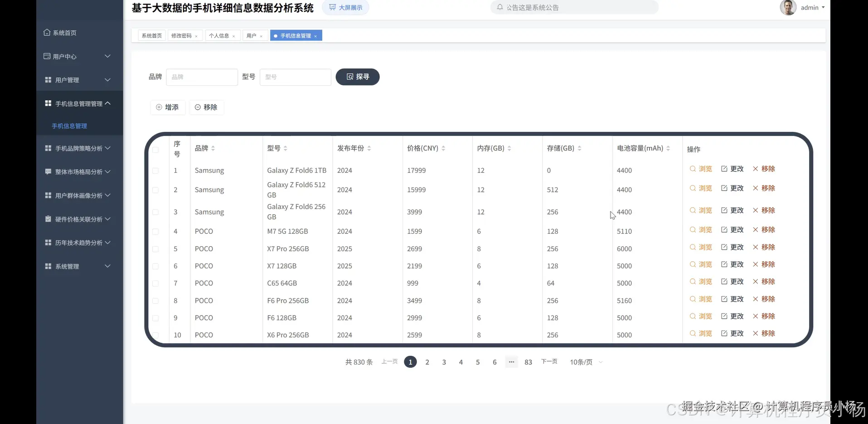This screenshot has width=868, height=424.
Task: Switch to the 系统首页 tab
Action: 152,35
